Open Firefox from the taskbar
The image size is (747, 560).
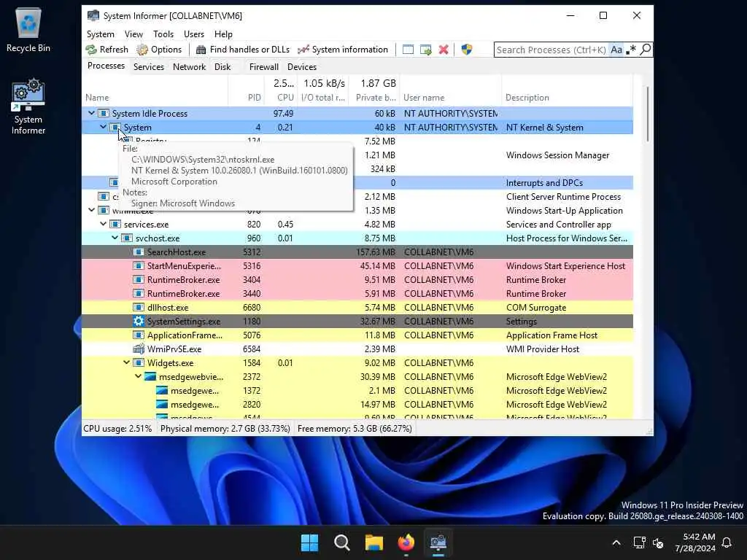tap(406, 542)
